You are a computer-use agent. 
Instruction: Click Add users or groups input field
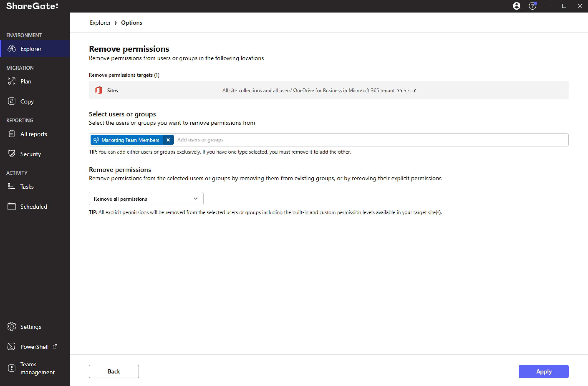(x=370, y=140)
